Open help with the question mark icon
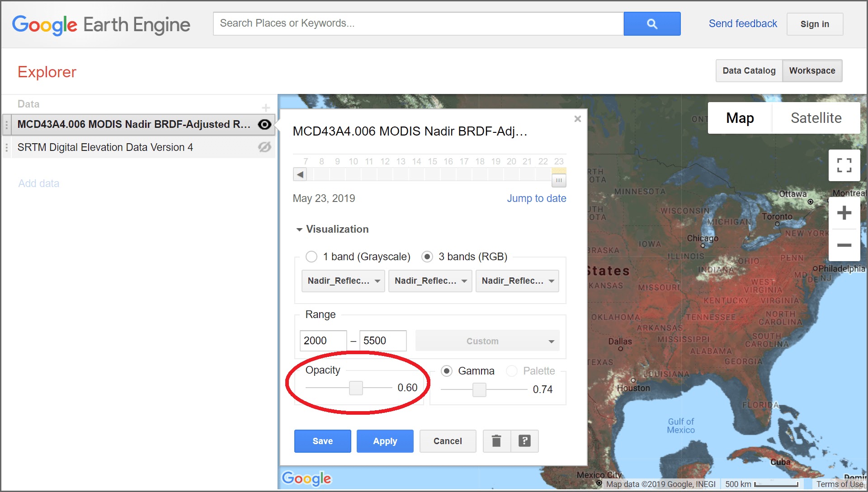The width and height of the screenshot is (868, 492). 524,441
